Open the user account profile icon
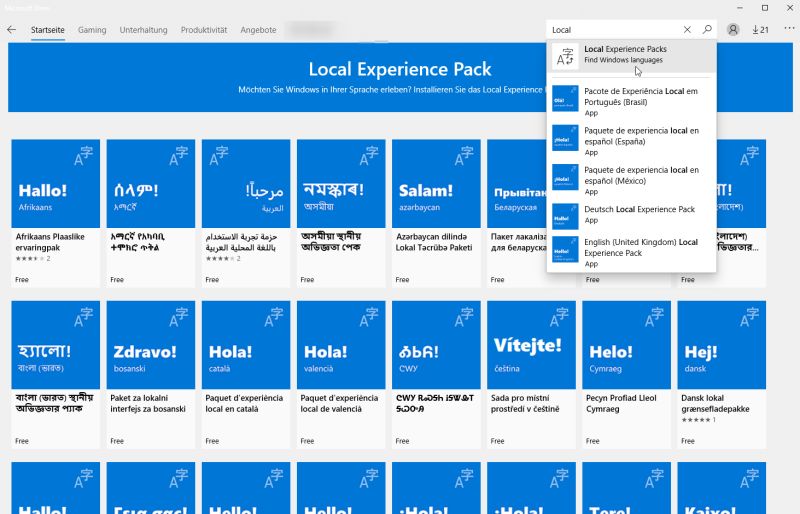Image resolution: width=800 pixels, height=514 pixels. [733, 30]
